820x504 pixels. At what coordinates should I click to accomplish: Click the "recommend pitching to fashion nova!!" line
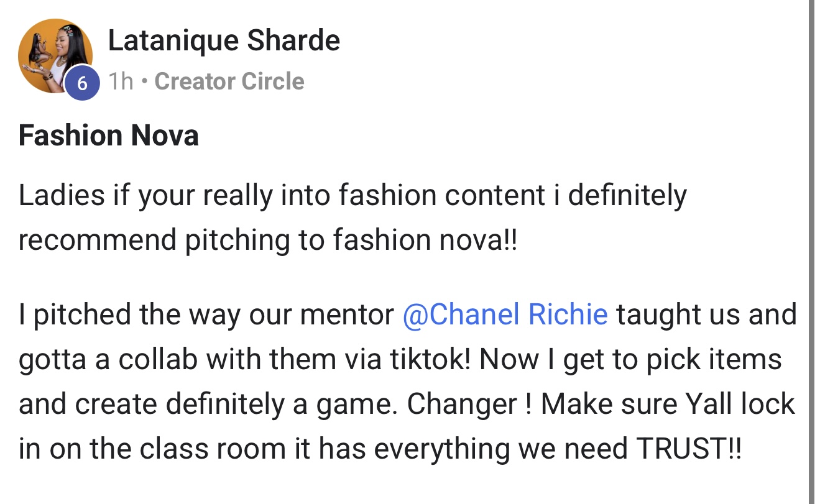point(267,241)
